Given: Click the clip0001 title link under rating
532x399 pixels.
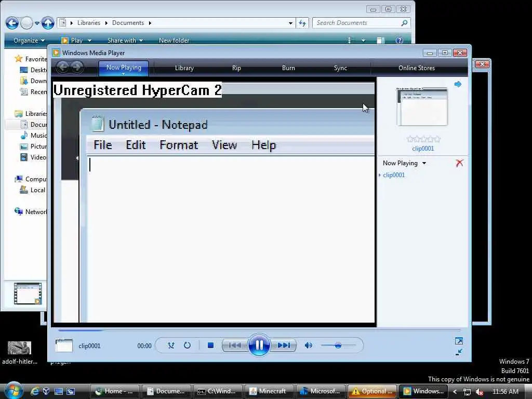Looking at the screenshot, I should coord(423,149).
